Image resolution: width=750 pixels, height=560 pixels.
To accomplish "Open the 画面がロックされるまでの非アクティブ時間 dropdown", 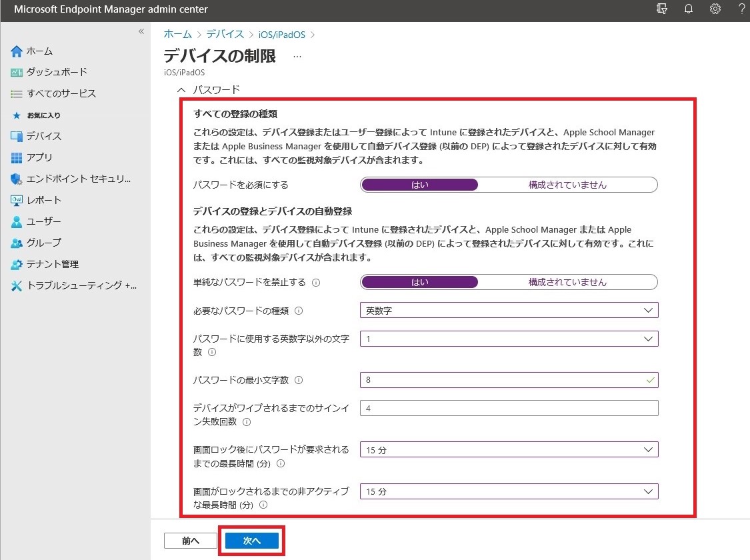I will tap(509, 491).
